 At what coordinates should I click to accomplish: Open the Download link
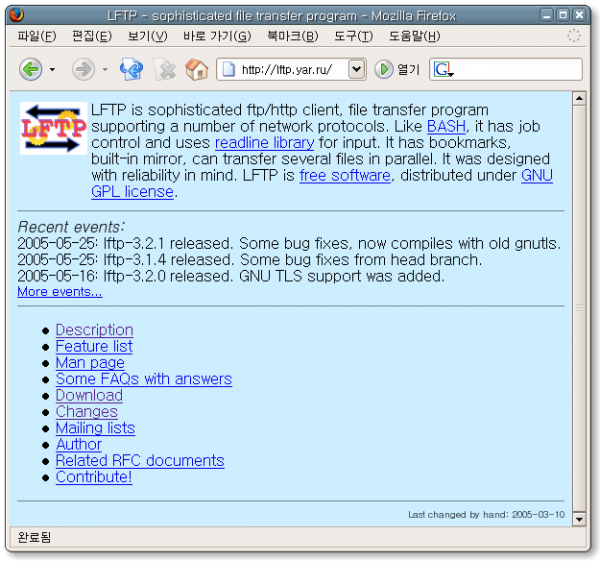(x=89, y=395)
